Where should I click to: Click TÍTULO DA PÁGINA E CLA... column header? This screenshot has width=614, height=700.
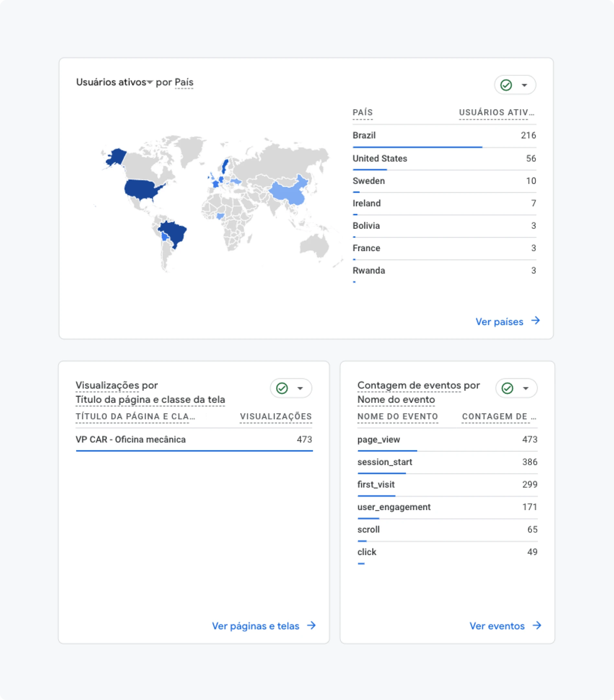[x=135, y=417]
